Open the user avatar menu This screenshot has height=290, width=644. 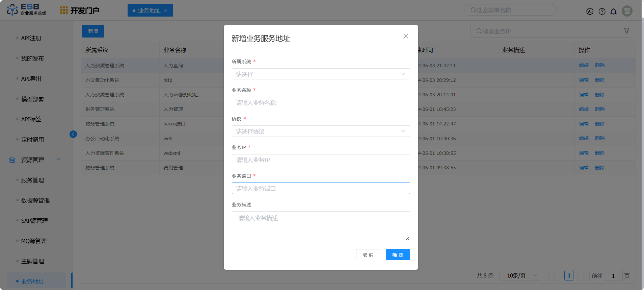627,11
